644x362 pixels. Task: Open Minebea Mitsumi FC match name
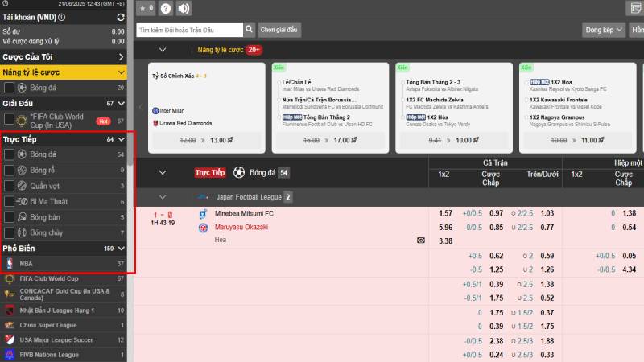[x=244, y=213]
